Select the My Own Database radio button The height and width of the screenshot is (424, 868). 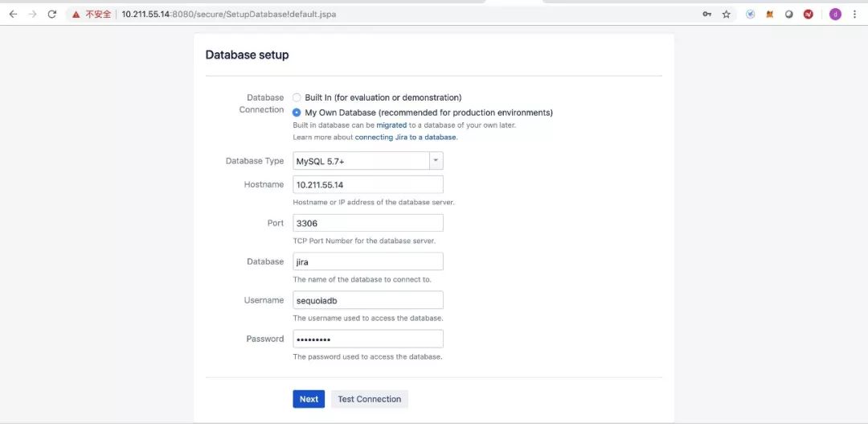pos(297,113)
